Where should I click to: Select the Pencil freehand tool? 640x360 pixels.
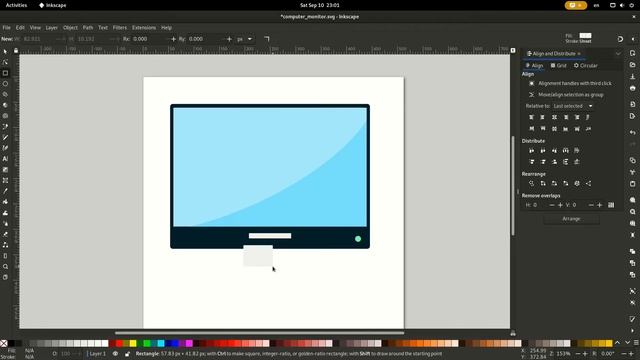click(x=5, y=138)
